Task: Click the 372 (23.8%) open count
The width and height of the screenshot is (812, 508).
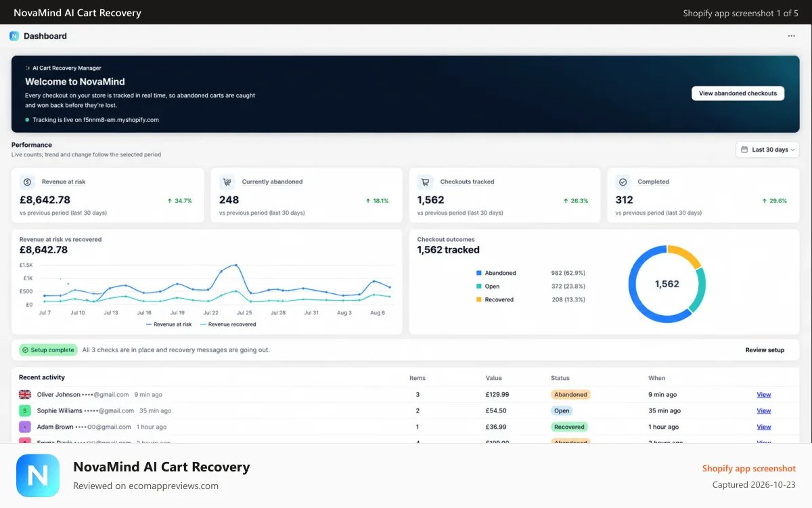Action: pyautogui.click(x=568, y=287)
